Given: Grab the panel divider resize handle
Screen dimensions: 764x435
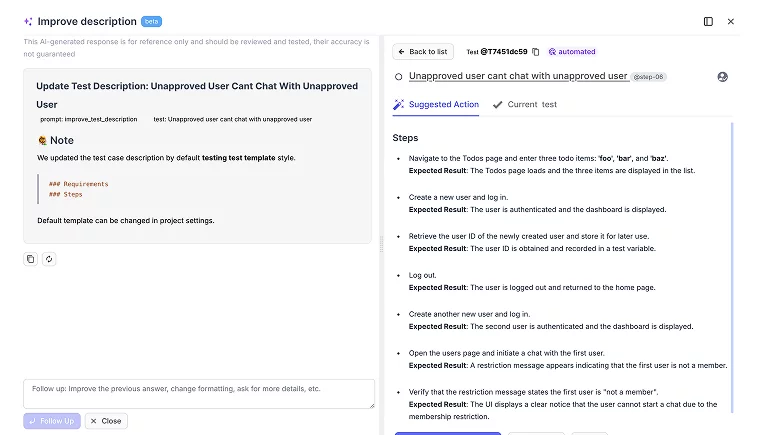Looking at the screenshot, I should pyautogui.click(x=380, y=252).
